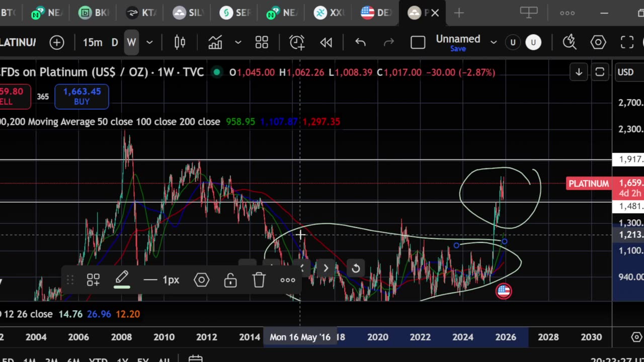Enter fullscreen mode
Image resolution: width=644 pixels, height=362 pixels.
[x=627, y=42]
